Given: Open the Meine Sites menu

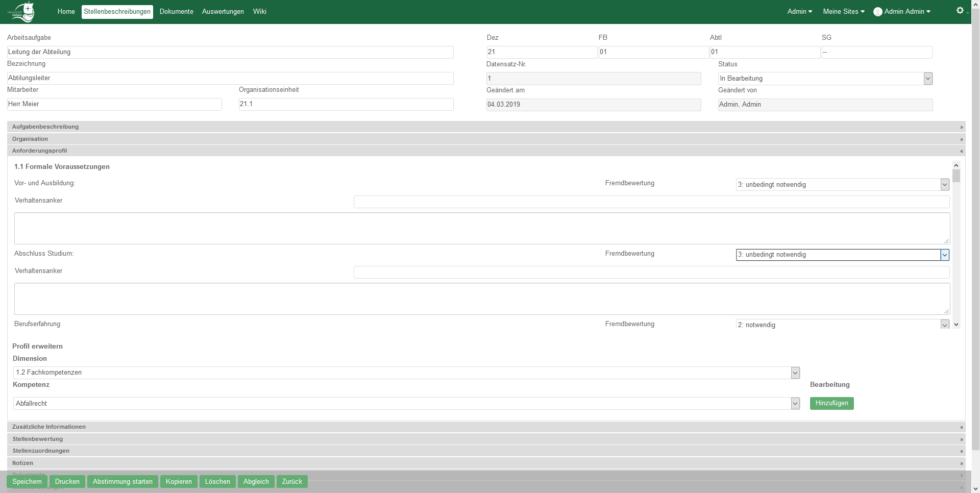Looking at the screenshot, I should [843, 12].
